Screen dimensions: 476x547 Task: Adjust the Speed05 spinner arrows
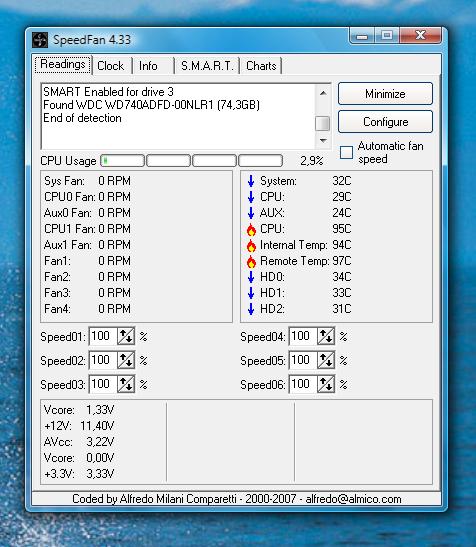click(326, 360)
